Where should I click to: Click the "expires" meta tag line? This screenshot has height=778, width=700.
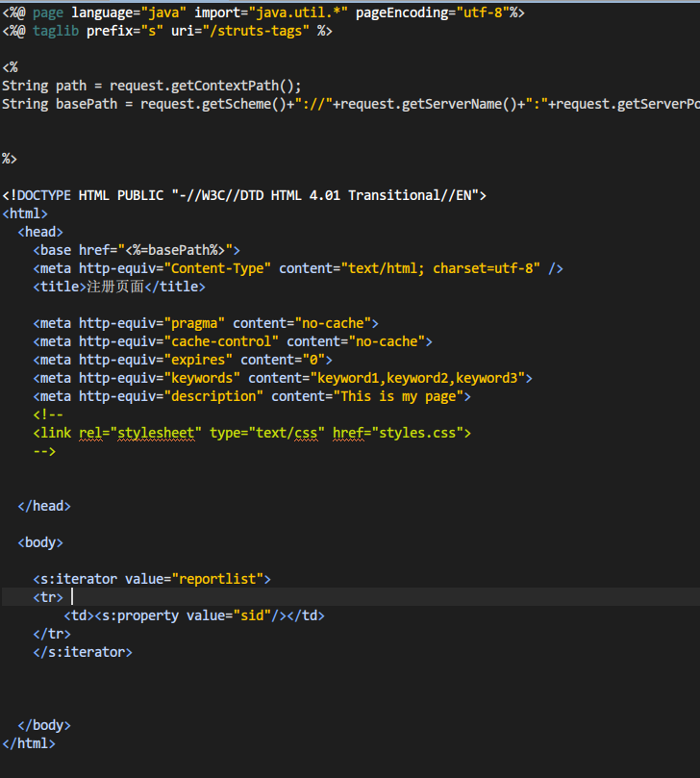(183, 360)
